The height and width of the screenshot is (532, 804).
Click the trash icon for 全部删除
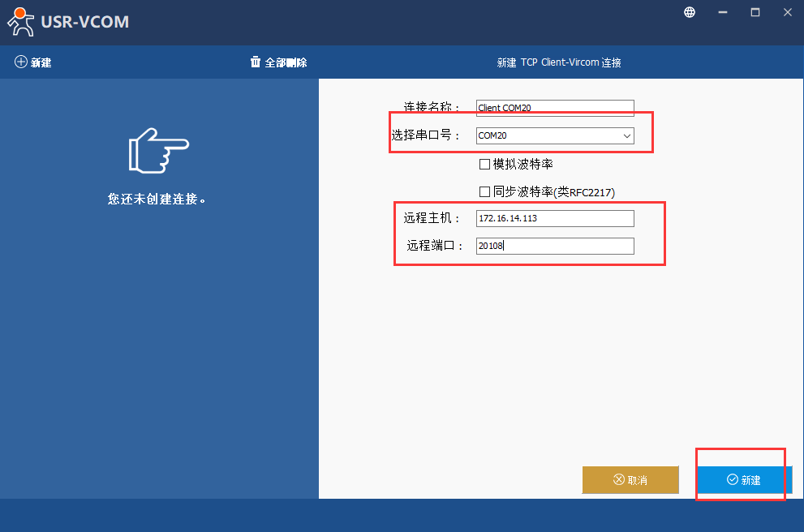coord(256,62)
